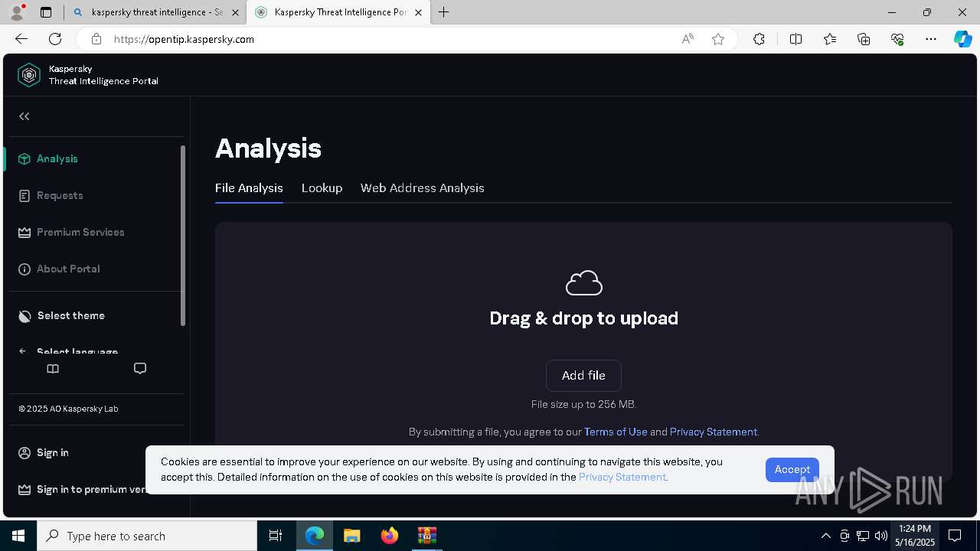Click the sidebar vertical scrollbar
The image size is (980, 551).
point(183,236)
